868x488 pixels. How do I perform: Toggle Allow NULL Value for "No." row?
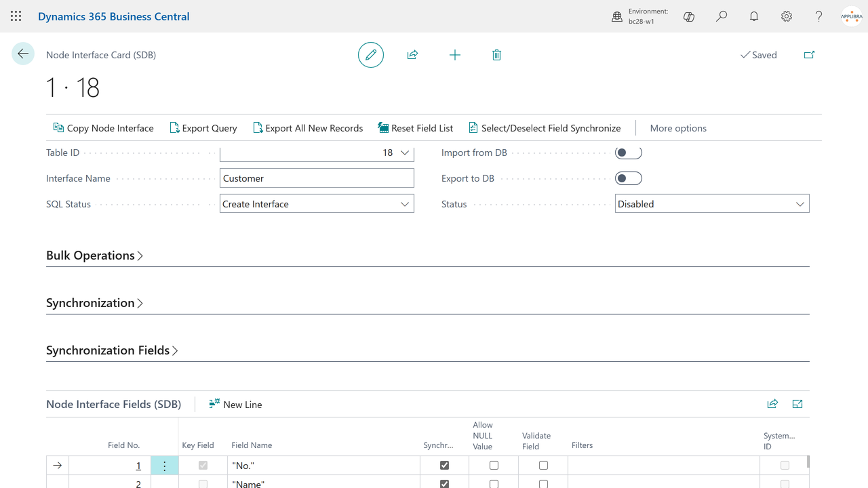494,466
